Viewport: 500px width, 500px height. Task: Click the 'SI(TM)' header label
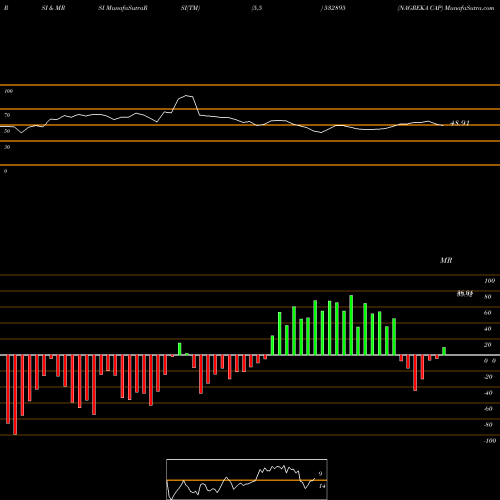(190, 8)
